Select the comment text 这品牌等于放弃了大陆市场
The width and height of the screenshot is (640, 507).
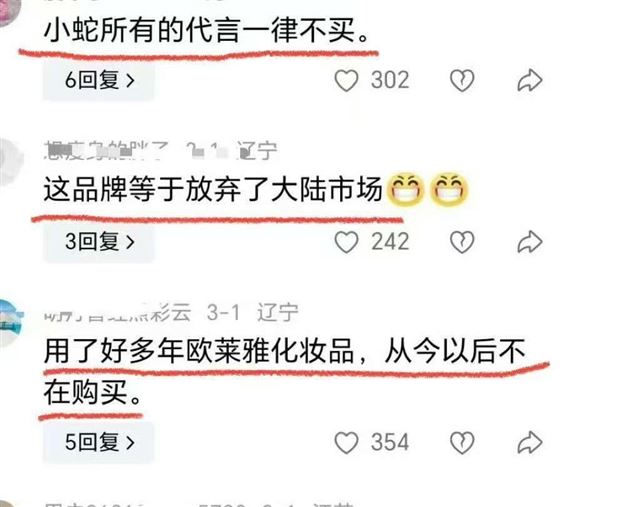point(212,190)
